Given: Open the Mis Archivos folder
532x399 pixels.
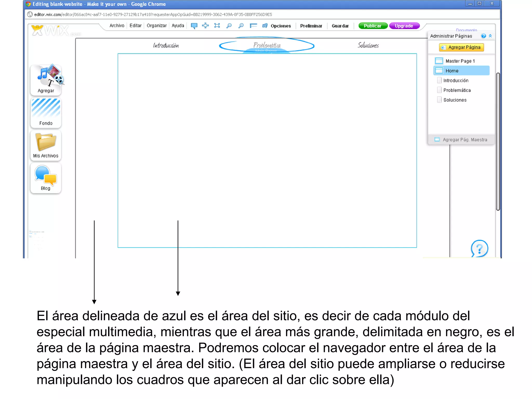Looking at the screenshot, I should click(46, 145).
